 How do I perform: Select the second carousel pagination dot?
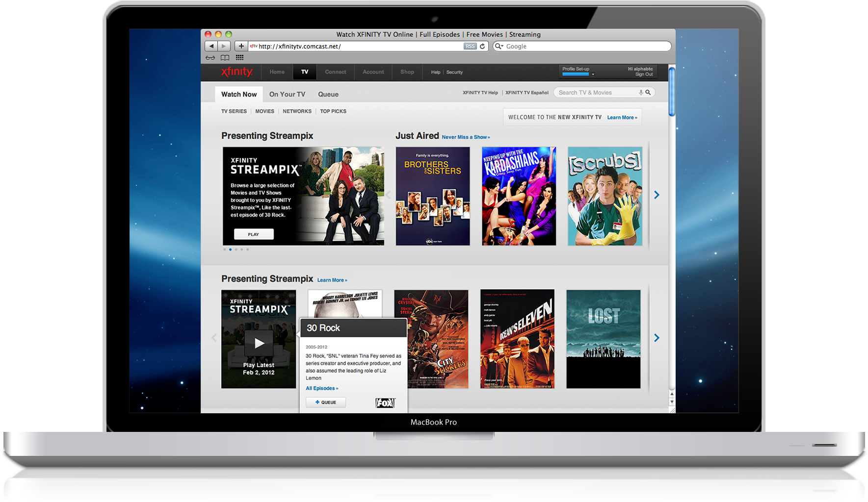(230, 250)
